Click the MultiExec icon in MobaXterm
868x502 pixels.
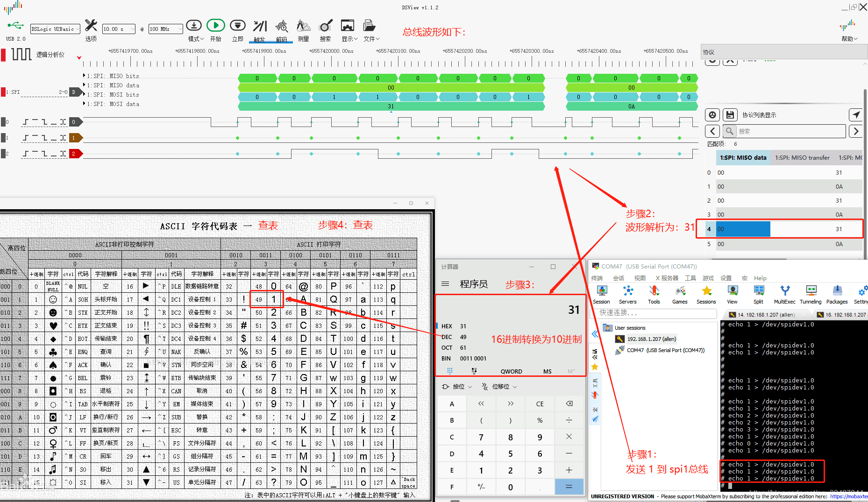pos(784,294)
